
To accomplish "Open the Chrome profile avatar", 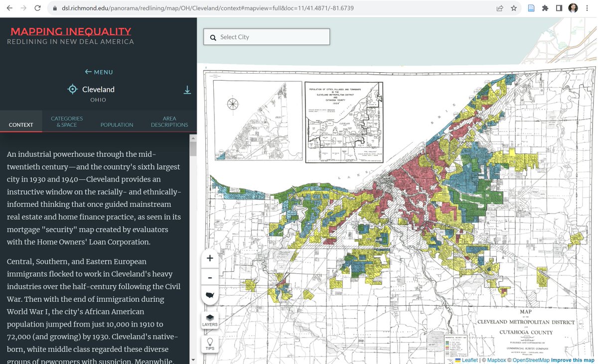I will 573,8.
